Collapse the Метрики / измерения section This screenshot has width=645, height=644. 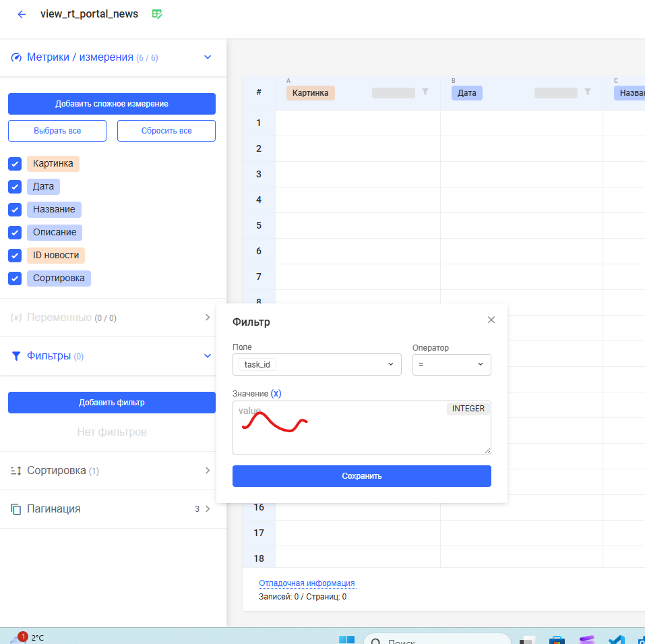point(208,57)
